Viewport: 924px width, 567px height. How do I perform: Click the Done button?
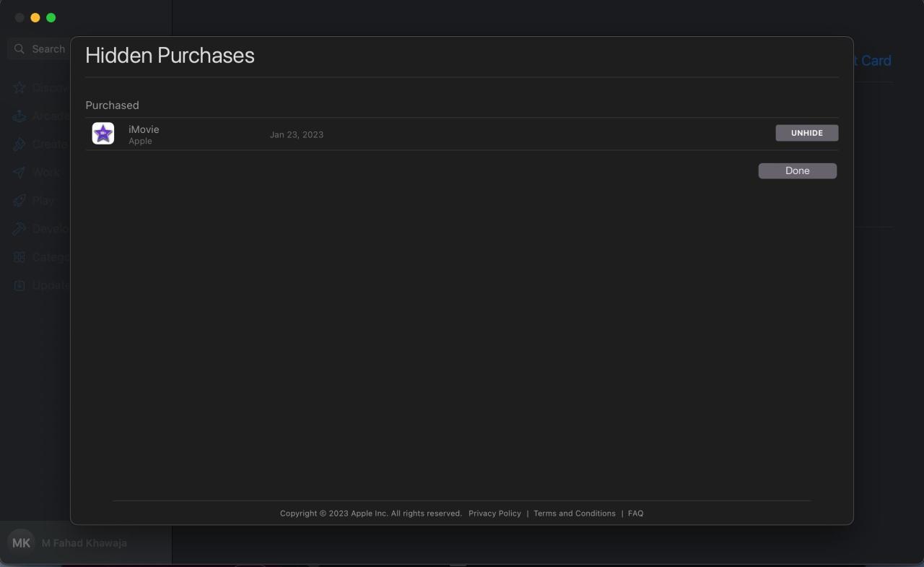[798, 170]
